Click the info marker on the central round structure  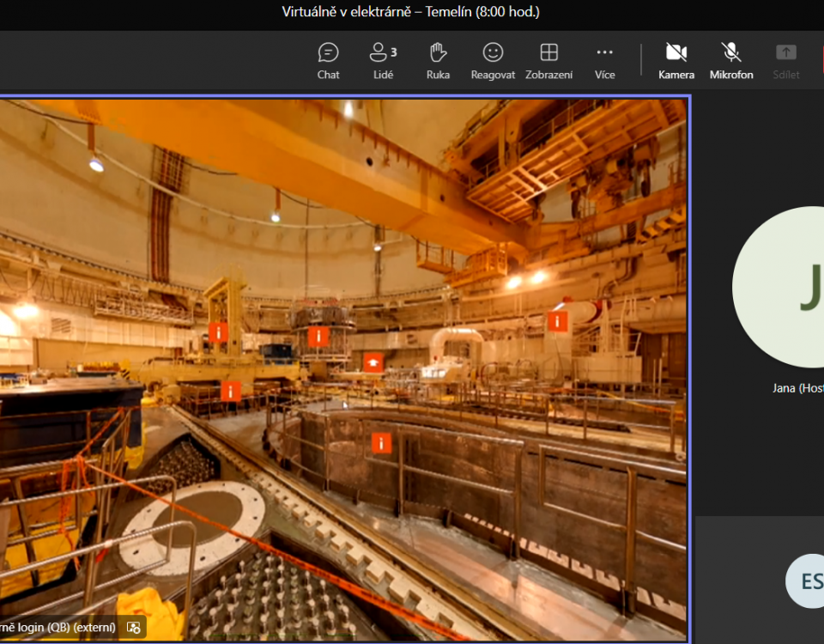coord(318,337)
